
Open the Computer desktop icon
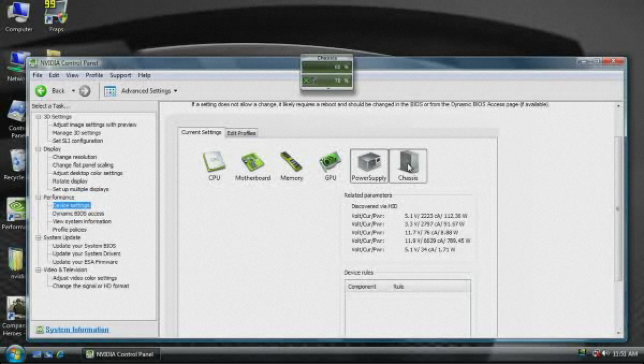(19, 18)
